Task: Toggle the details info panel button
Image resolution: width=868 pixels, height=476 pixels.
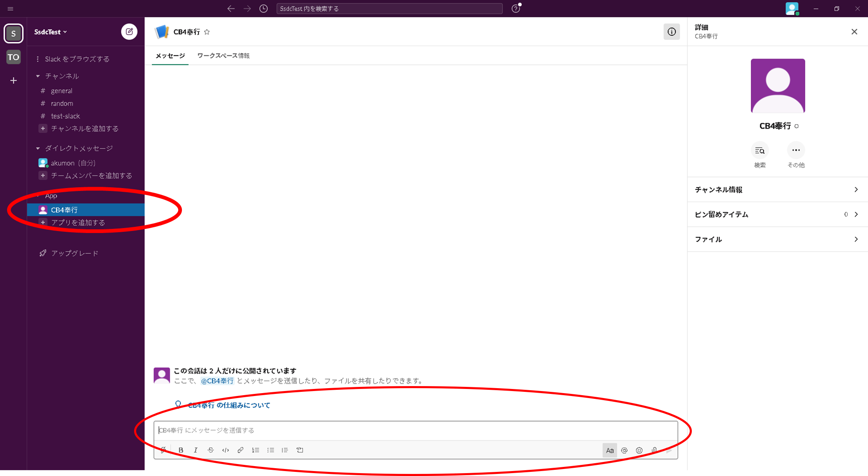Action: click(671, 32)
